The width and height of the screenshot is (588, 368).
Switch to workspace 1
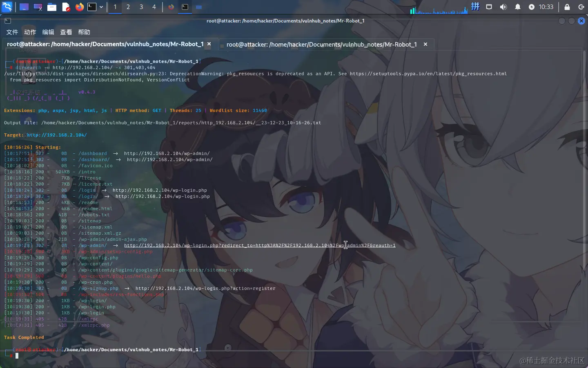[115, 7]
